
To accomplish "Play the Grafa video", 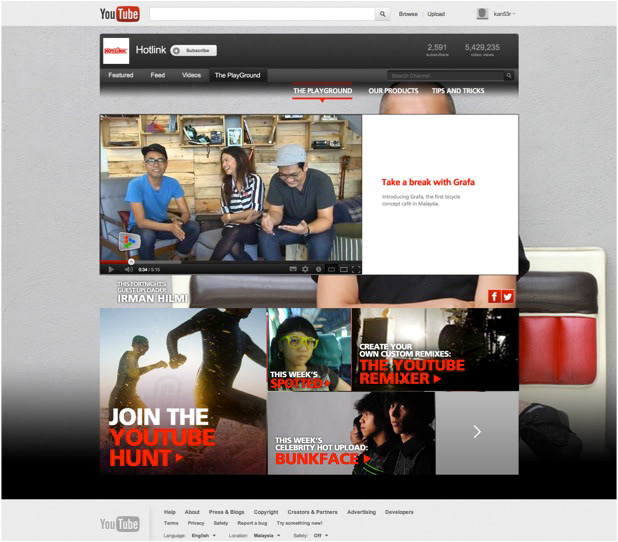I will point(111,269).
